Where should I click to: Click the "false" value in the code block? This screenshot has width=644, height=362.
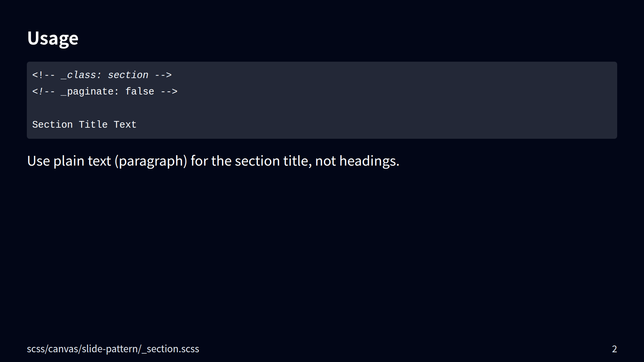coord(140,92)
